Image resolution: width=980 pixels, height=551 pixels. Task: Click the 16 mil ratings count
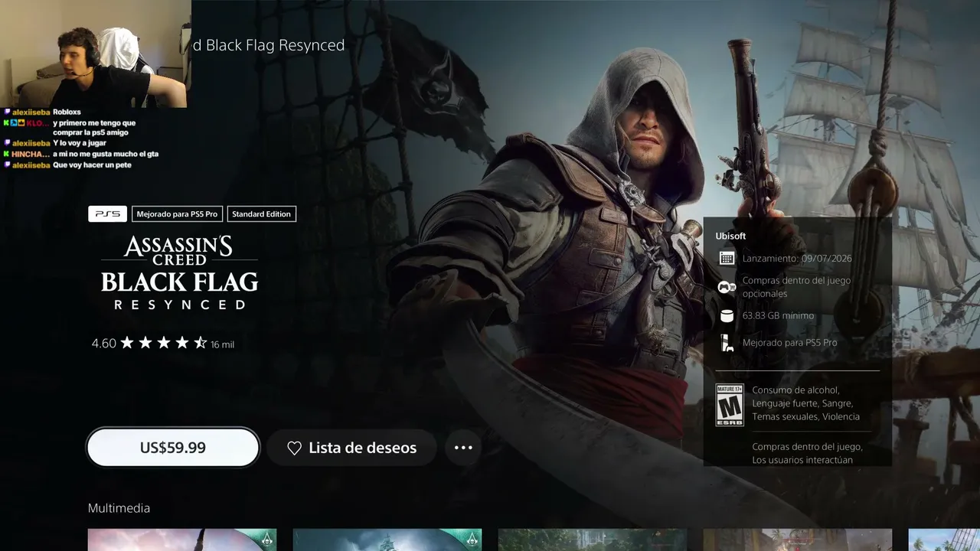click(222, 344)
